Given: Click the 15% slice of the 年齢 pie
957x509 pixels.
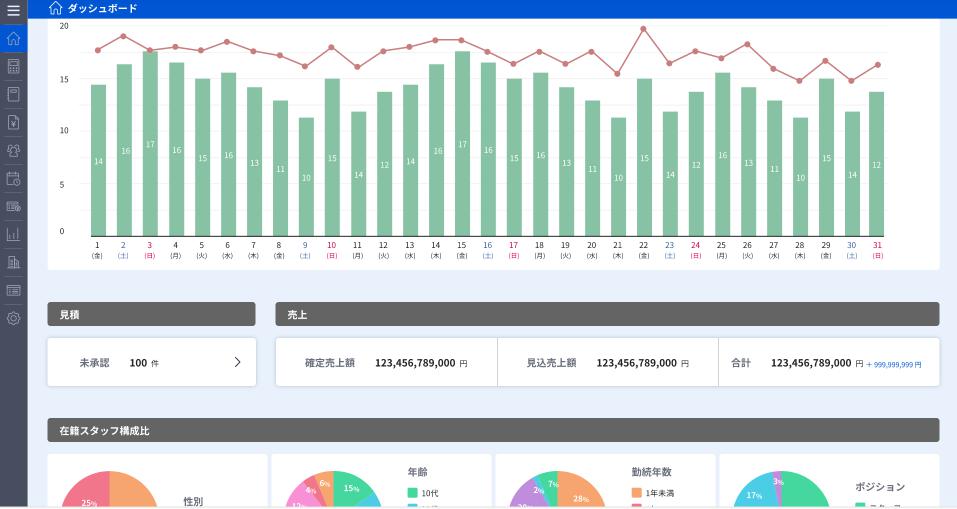Looking at the screenshot, I should (x=353, y=487).
